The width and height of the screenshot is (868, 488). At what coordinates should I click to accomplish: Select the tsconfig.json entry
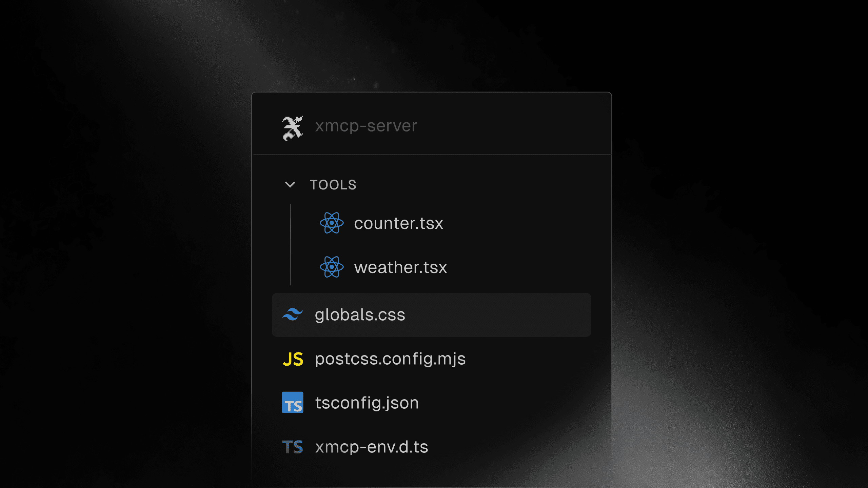[366, 403]
